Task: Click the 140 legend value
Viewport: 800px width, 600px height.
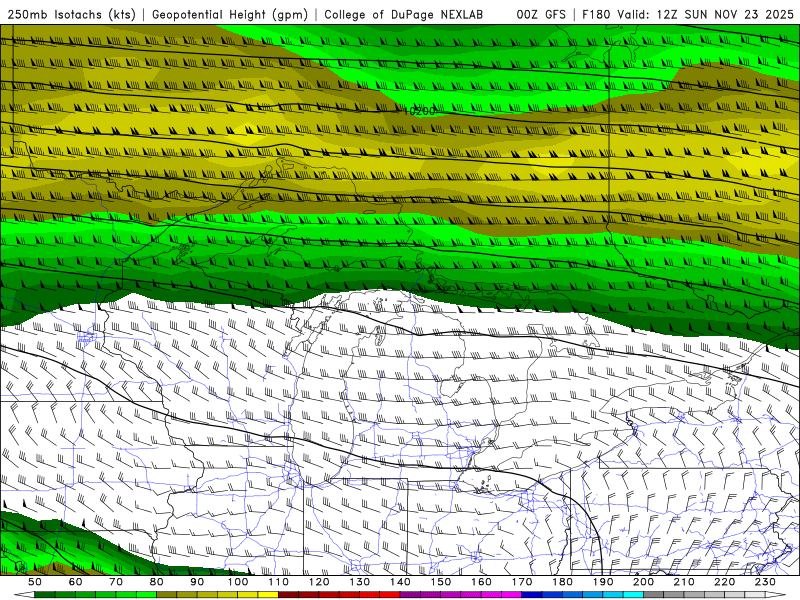Action: [x=400, y=582]
